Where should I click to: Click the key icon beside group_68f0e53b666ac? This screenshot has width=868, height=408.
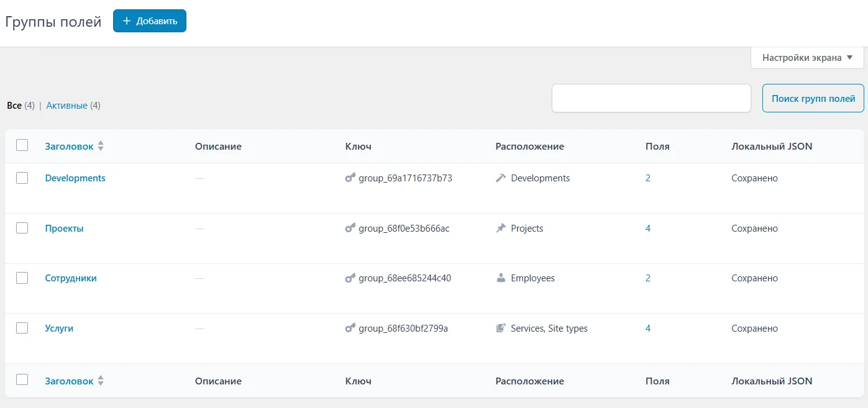click(x=350, y=229)
